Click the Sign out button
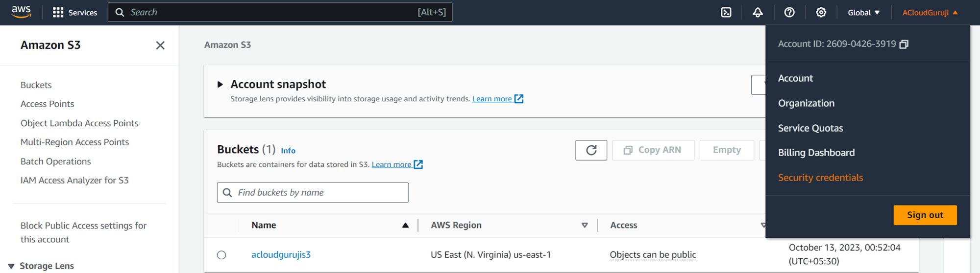 [925, 215]
